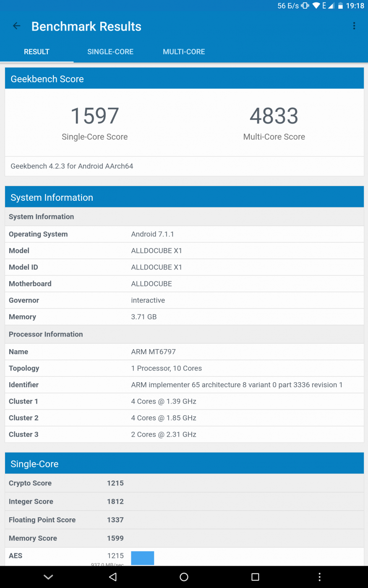Tap the multi-core score 4833

(274, 116)
